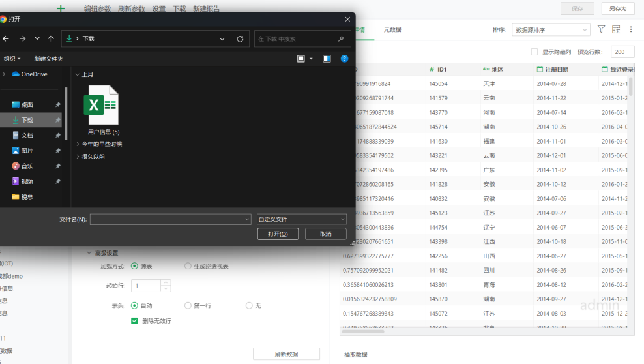
Task: Open the data filter funnel icon
Action: click(601, 29)
